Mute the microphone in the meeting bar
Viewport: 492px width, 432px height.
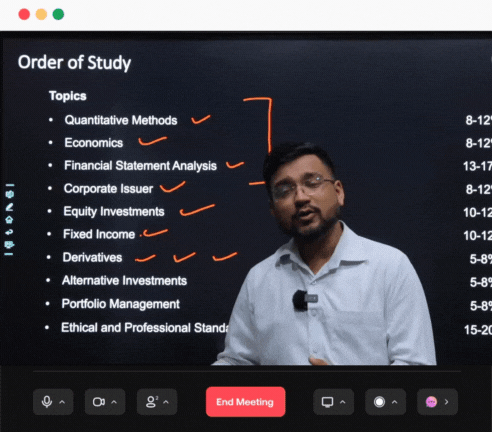[47, 402]
